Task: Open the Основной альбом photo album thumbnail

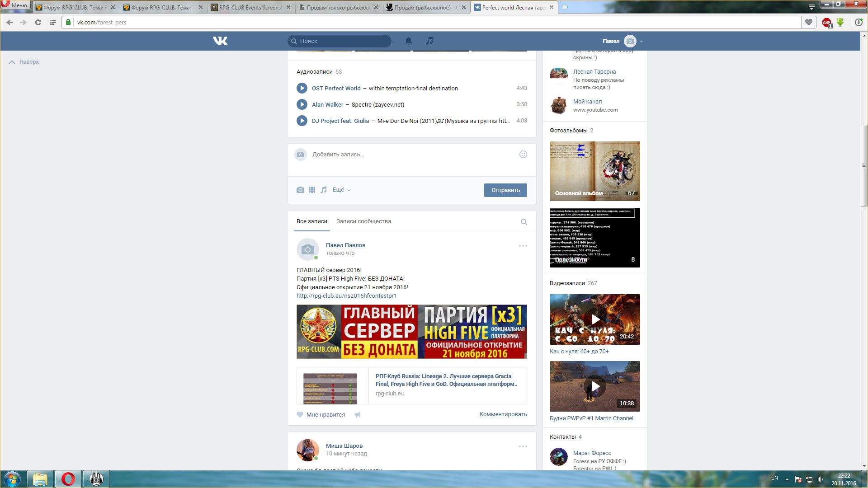Action: point(594,171)
